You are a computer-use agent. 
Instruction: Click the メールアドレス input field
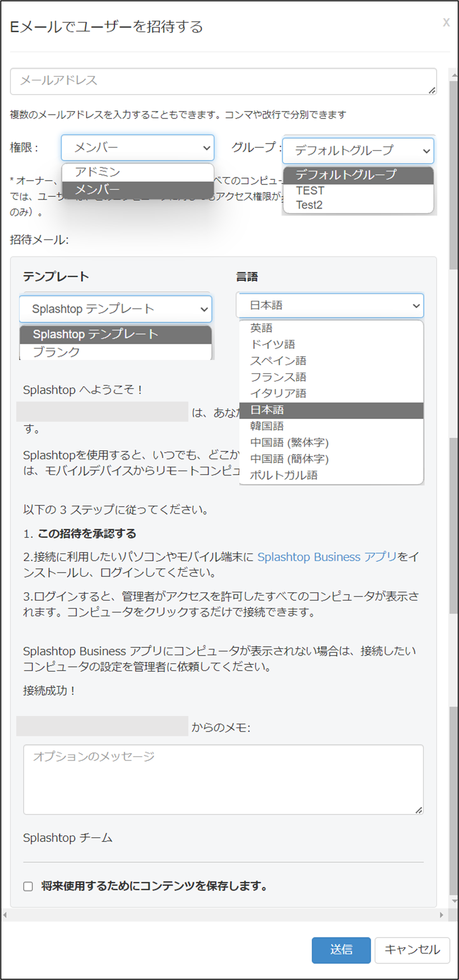[x=223, y=81]
